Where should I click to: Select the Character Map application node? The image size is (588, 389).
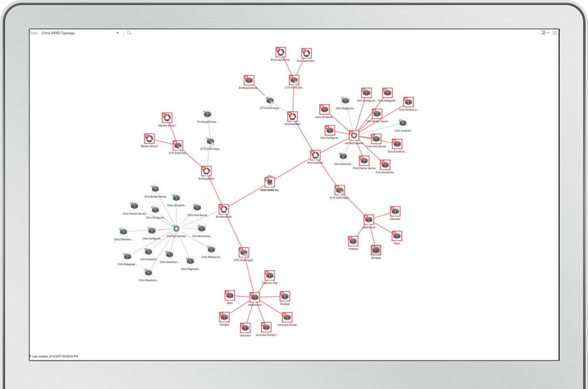click(x=269, y=276)
